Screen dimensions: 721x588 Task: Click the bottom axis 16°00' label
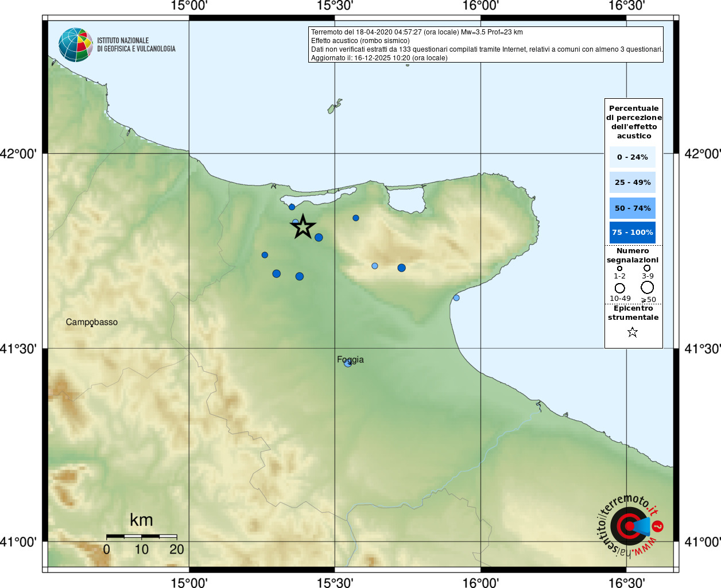(x=480, y=582)
